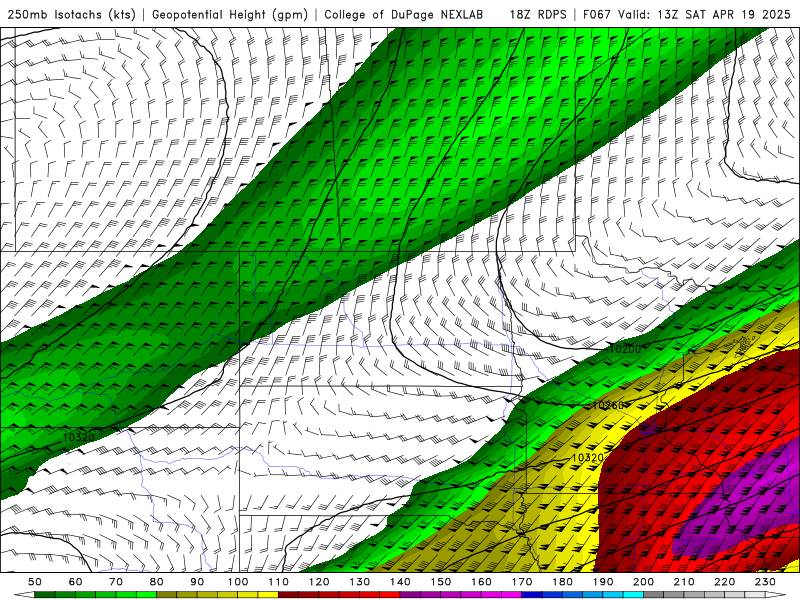Click the "College of DuPage NEXLAB" header text
Viewport: 800px width, 600px height.
pyautogui.click(x=404, y=14)
